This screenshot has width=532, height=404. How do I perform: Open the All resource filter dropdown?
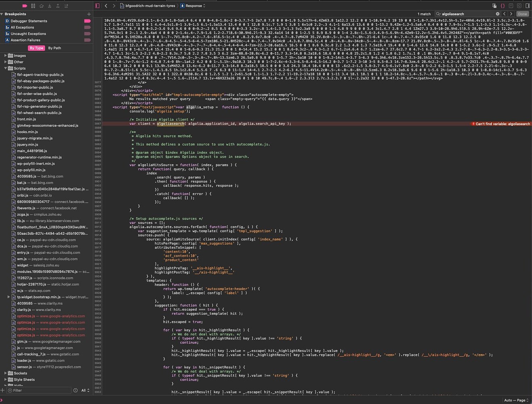[85, 390]
